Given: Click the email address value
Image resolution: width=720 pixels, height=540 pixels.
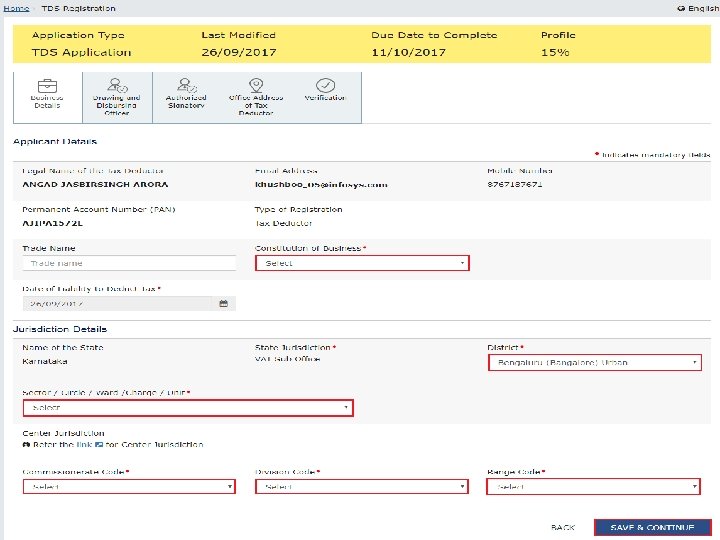Looking at the screenshot, I should (321, 185).
